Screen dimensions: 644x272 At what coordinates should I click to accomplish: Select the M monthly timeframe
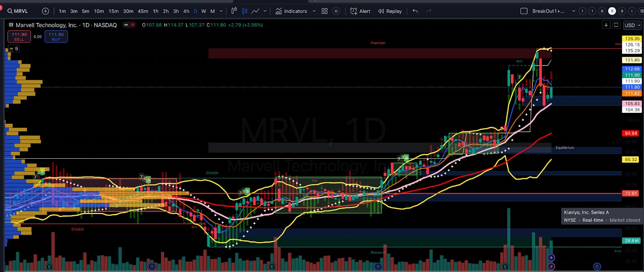(x=213, y=11)
